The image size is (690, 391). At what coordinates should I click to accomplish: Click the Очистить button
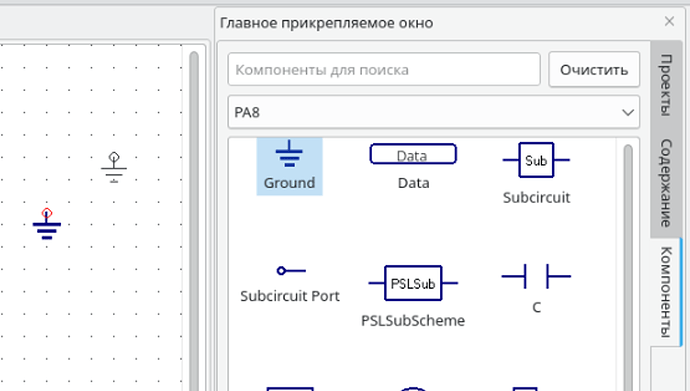click(x=594, y=69)
